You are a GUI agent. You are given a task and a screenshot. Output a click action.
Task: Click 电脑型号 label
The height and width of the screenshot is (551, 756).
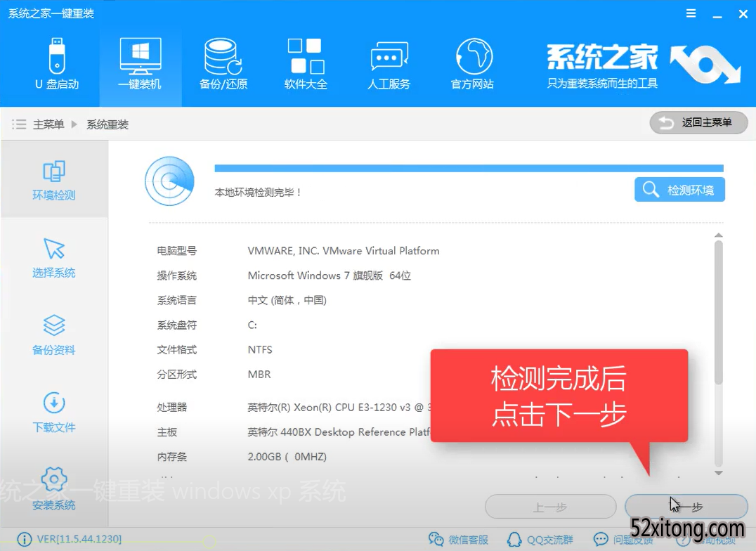(x=176, y=251)
